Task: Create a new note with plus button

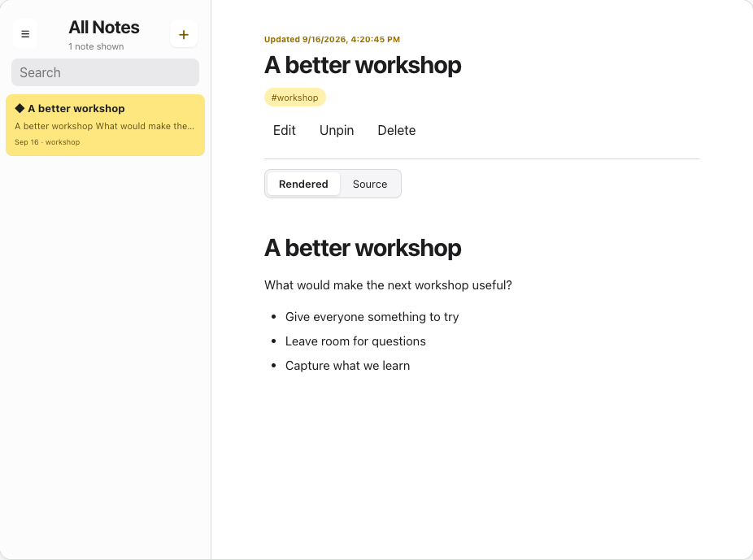Action: point(184,34)
